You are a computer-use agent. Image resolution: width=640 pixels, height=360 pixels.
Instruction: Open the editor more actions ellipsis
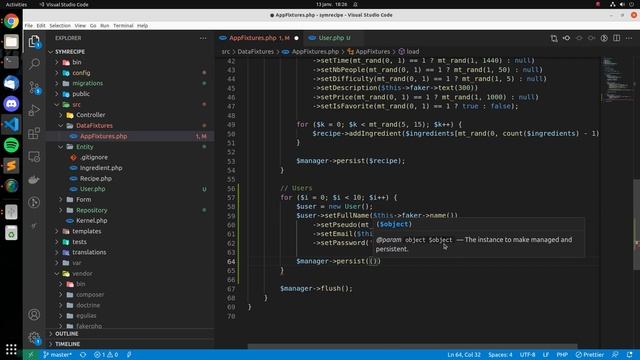[x=629, y=38]
